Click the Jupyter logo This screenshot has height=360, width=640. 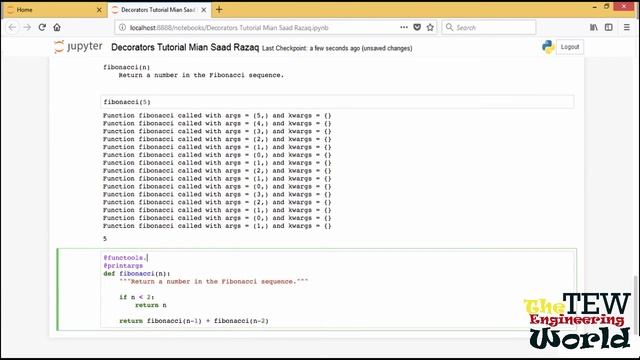pyautogui.click(x=78, y=47)
